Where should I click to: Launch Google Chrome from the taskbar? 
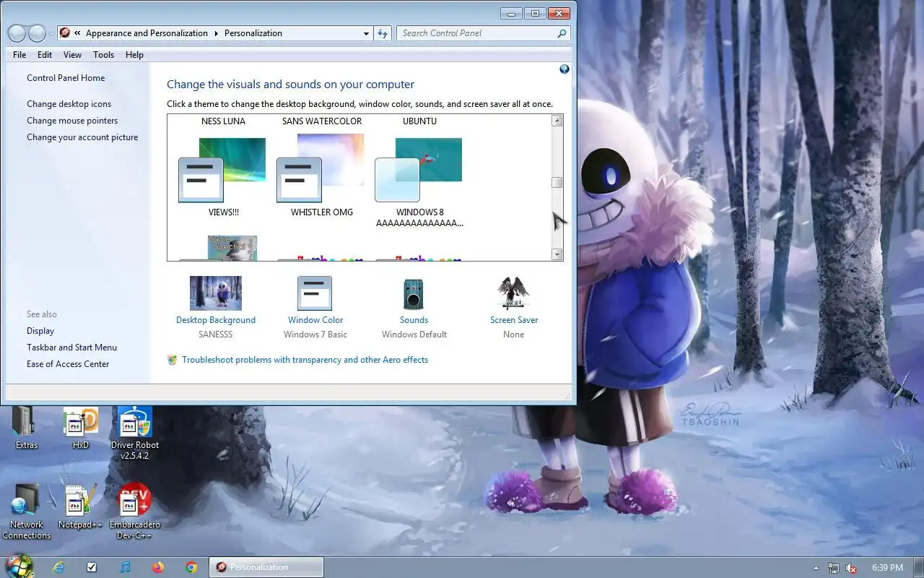coord(191,567)
